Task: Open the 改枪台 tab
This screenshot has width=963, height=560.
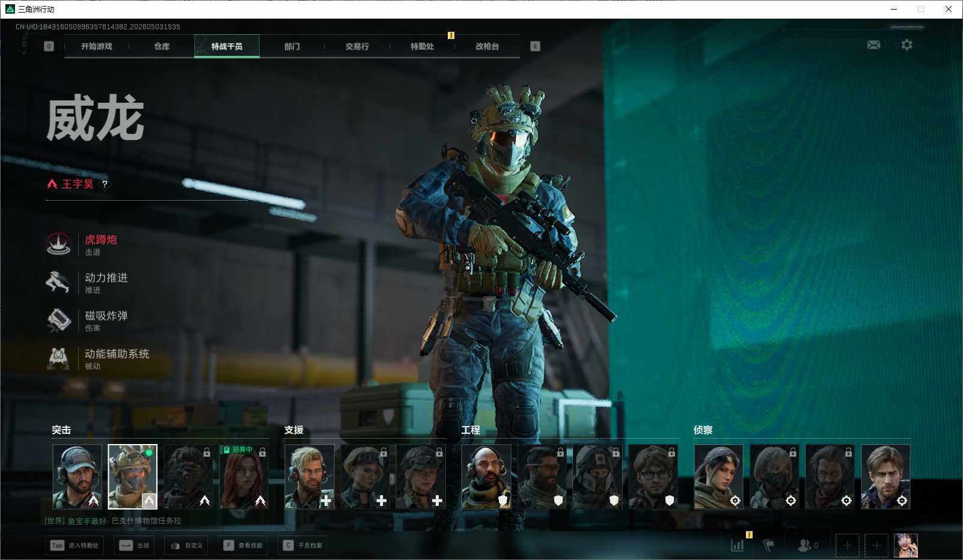Action: [487, 46]
